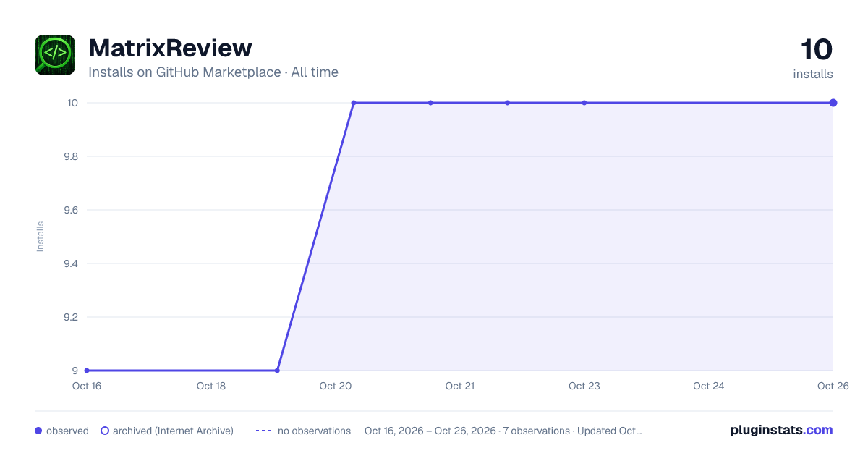Viewport: 868px width, 456px height.
Task: Click the 'installs' caption under the total count
Action: coord(813,74)
